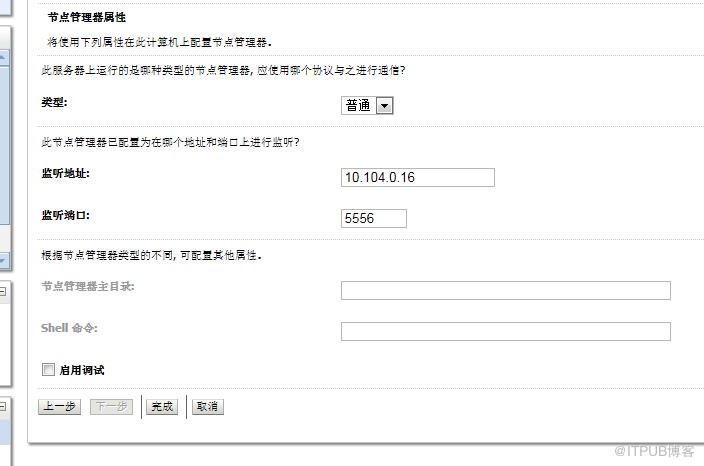Select the 普通 type combo box value
This screenshot has width=704, height=466.
click(x=358, y=106)
